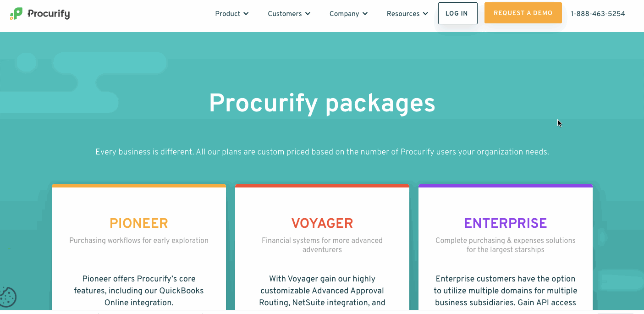The height and width of the screenshot is (314, 644).
Task: Select the ENTERPRISE package heading
Action: 506,223
